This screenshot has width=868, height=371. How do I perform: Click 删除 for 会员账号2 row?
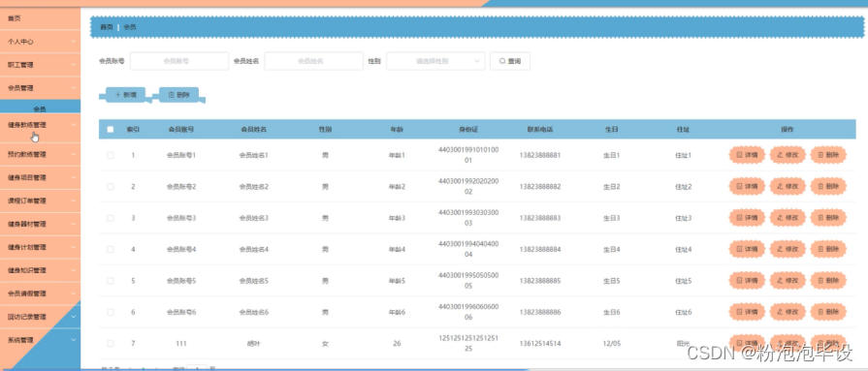click(828, 187)
